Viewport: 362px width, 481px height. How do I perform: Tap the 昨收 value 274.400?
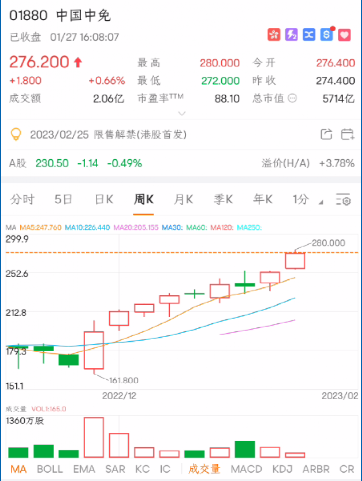(335, 81)
